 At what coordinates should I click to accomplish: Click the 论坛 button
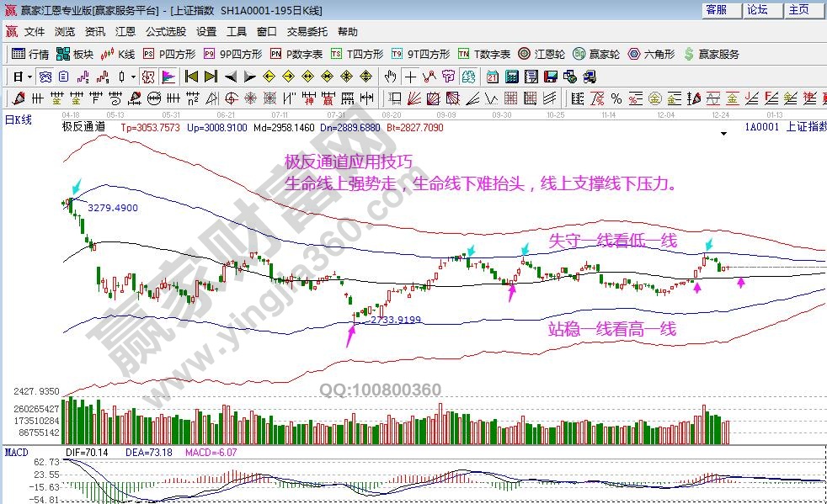point(757,10)
